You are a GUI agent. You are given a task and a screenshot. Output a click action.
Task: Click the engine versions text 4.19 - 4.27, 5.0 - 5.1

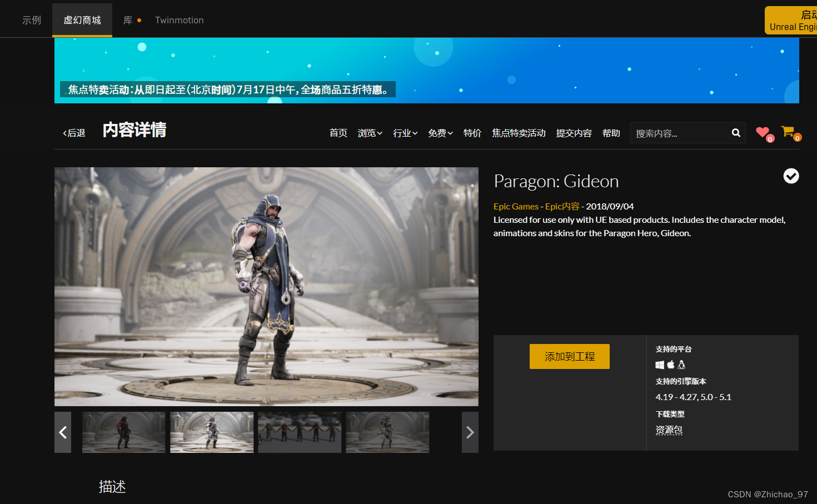point(693,397)
